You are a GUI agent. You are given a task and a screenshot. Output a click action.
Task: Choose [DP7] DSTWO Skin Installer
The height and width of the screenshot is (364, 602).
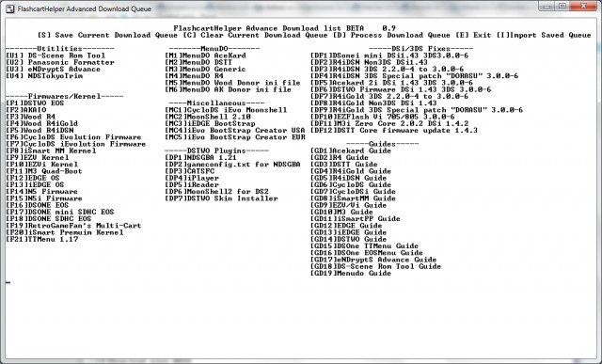(221, 198)
